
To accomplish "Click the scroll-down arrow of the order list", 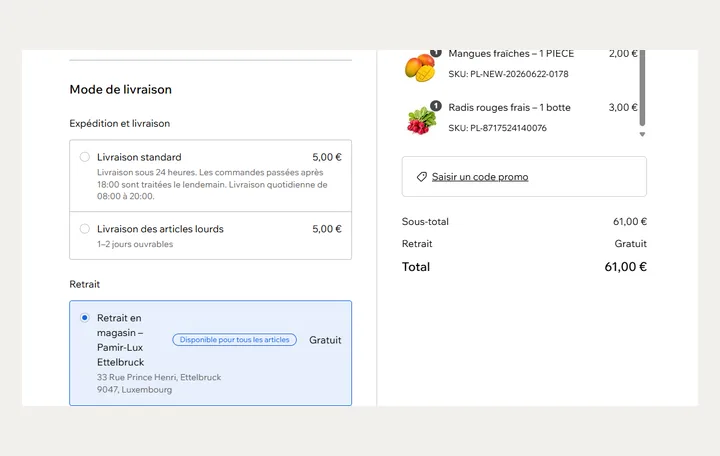I will (642, 135).
